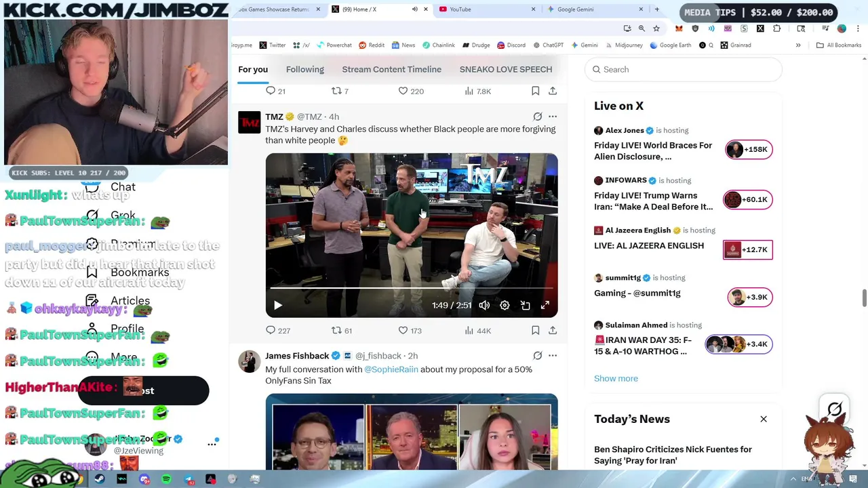868x488 pixels.
Task: Open the ChatGPT bookmark
Action: (x=548, y=45)
